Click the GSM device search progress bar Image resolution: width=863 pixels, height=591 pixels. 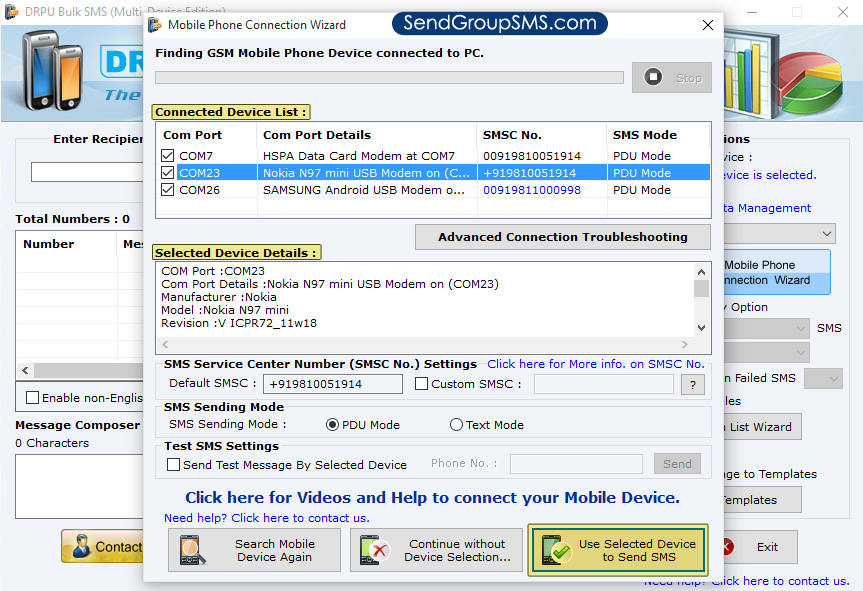click(390, 76)
